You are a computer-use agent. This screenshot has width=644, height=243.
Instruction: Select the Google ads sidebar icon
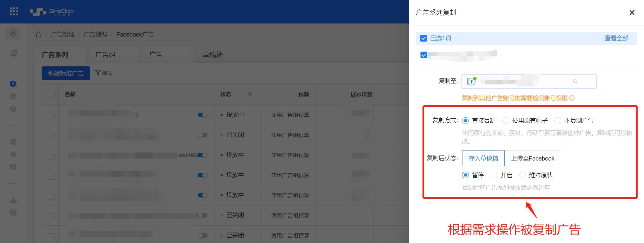point(13,97)
